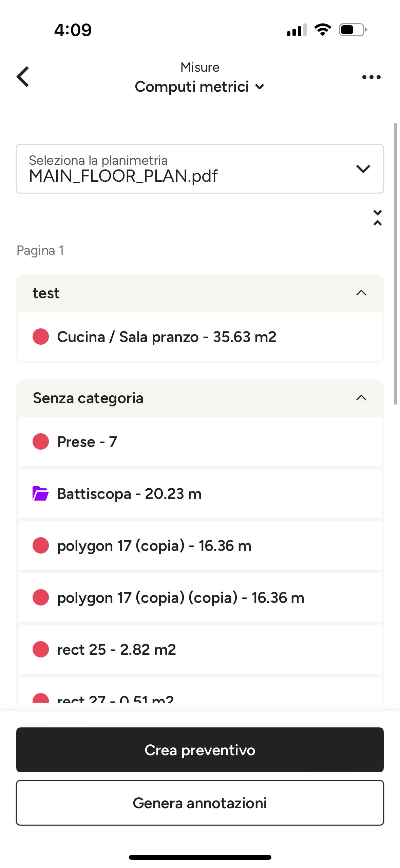
Task: Open the Computi metrici title dropdown
Action: [x=199, y=87]
